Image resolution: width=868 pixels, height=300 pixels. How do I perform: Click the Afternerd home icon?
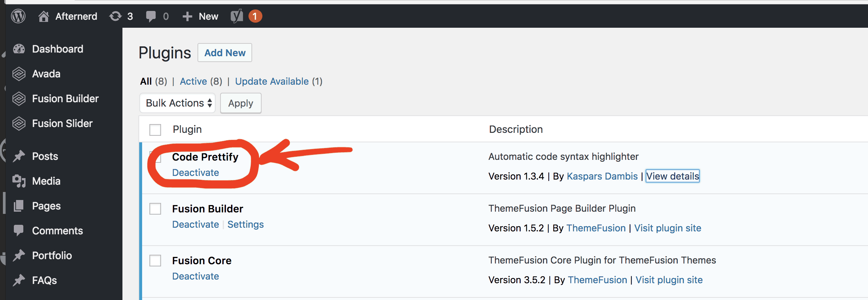click(x=44, y=16)
